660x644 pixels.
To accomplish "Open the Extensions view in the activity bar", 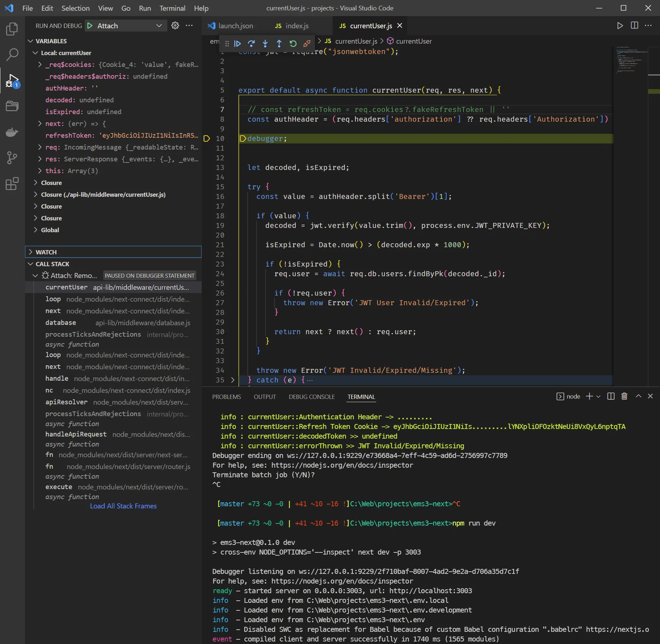I will 12,184.
